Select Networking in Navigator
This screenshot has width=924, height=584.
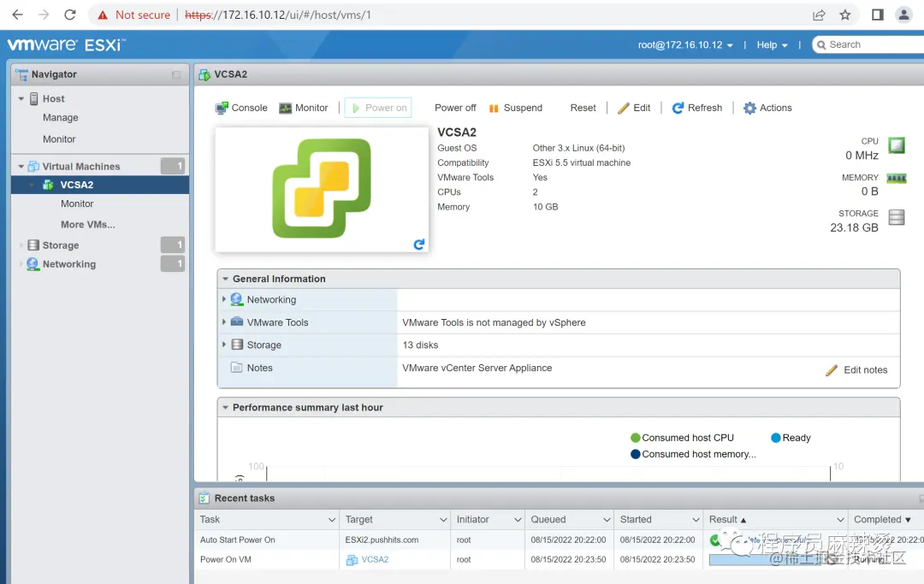coord(69,264)
